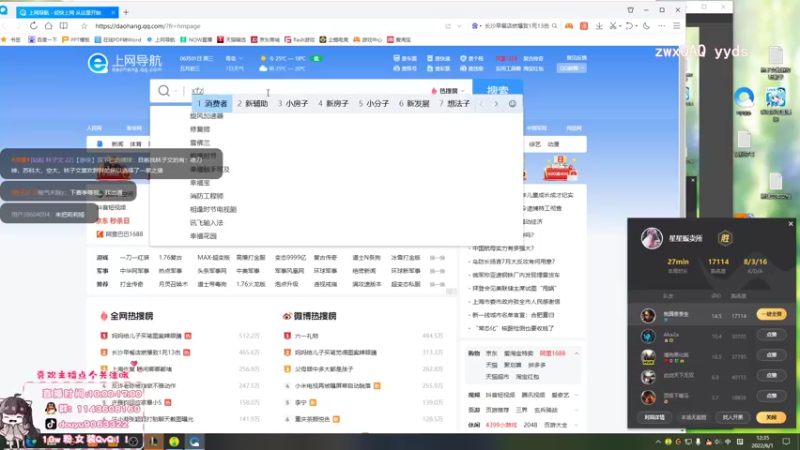Open the hamburger main menu in browser

click(677, 26)
